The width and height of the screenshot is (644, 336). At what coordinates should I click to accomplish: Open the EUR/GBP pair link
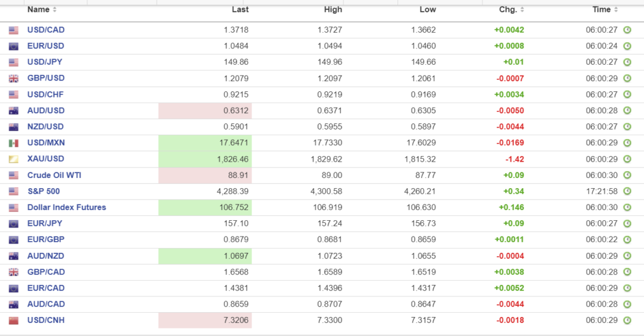coord(45,240)
